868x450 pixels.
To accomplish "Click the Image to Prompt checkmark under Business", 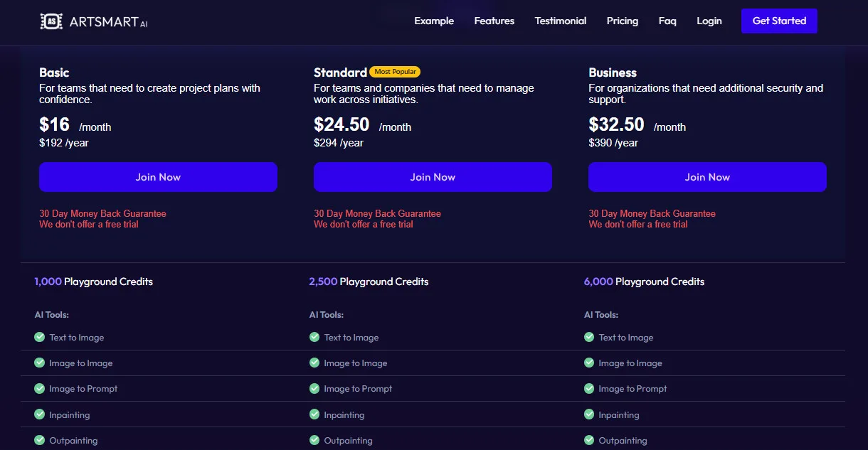I will tap(589, 389).
